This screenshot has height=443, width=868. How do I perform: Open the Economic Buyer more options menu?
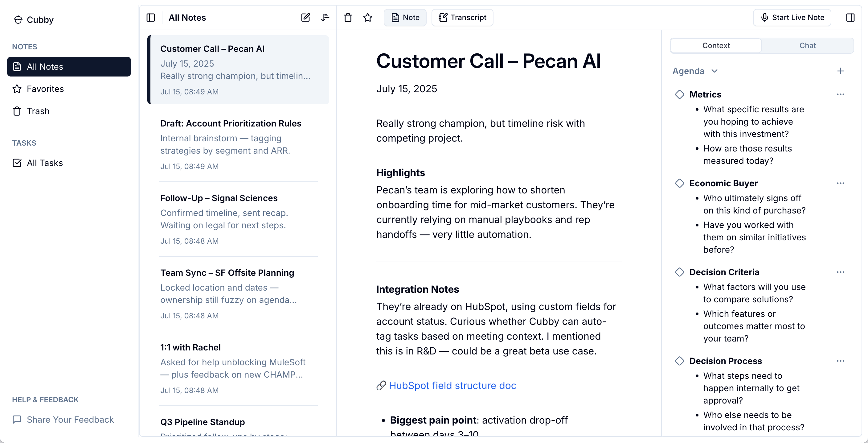tap(840, 184)
